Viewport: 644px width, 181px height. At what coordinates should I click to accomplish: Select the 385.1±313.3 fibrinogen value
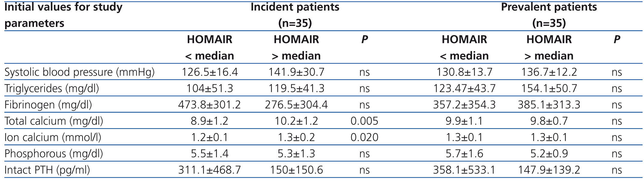[549, 105]
